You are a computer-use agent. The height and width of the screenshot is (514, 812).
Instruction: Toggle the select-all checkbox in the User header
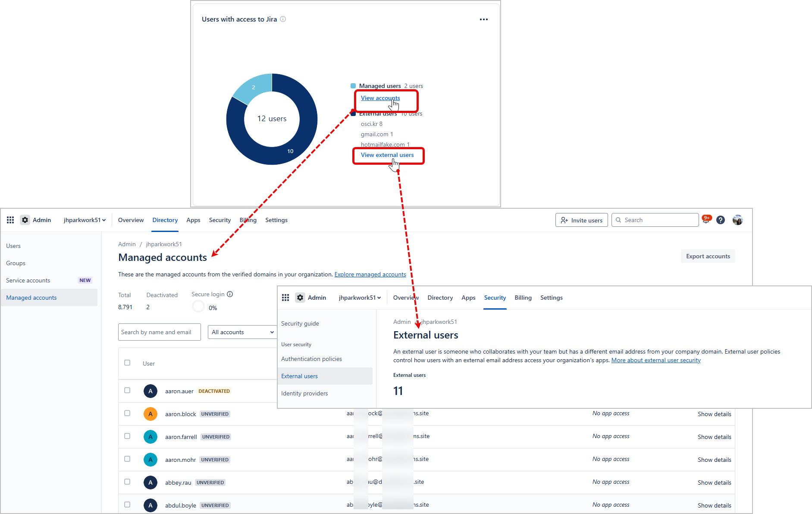(x=127, y=363)
